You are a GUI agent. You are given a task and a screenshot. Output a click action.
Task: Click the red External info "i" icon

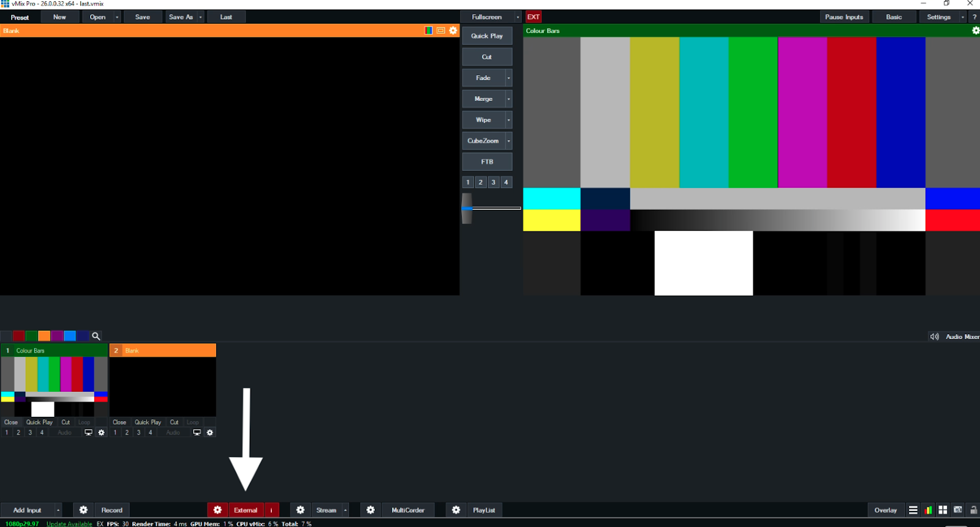coord(271,510)
